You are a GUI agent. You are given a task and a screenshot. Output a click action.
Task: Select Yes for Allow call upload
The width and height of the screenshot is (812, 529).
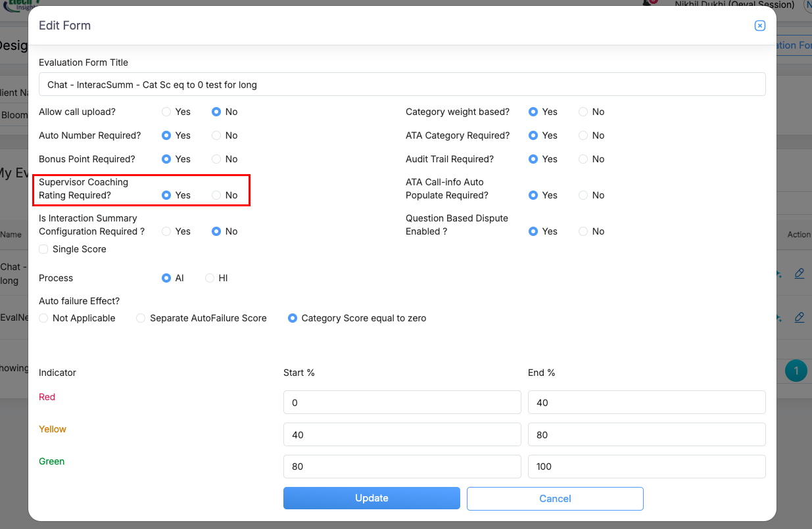(x=166, y=112)
